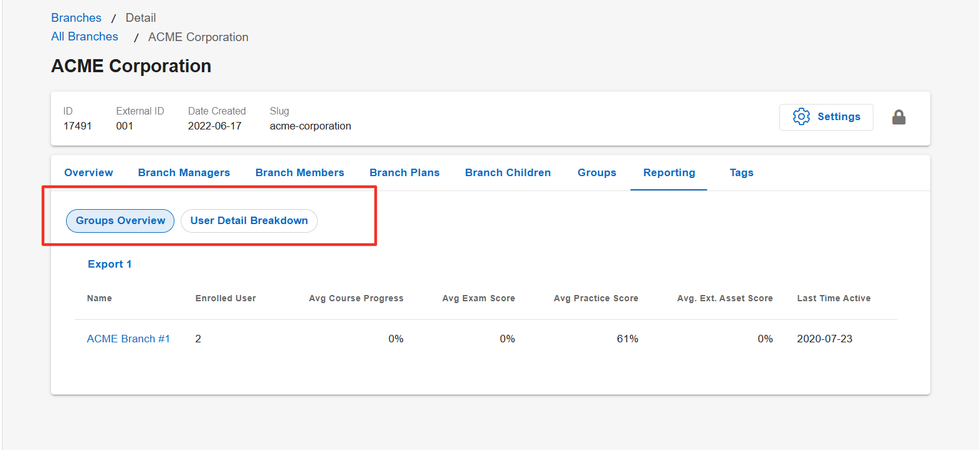980x450 pixels.
Task: Click the Avg. Ext. Asset Score header
Action: [725, 298]
